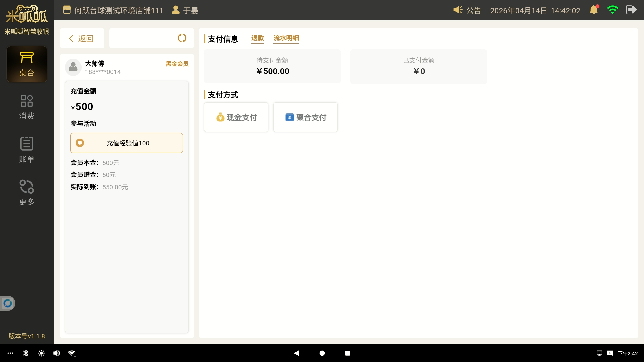Choose 聚合支付 aggregated payment method

[x=306, y=117]
